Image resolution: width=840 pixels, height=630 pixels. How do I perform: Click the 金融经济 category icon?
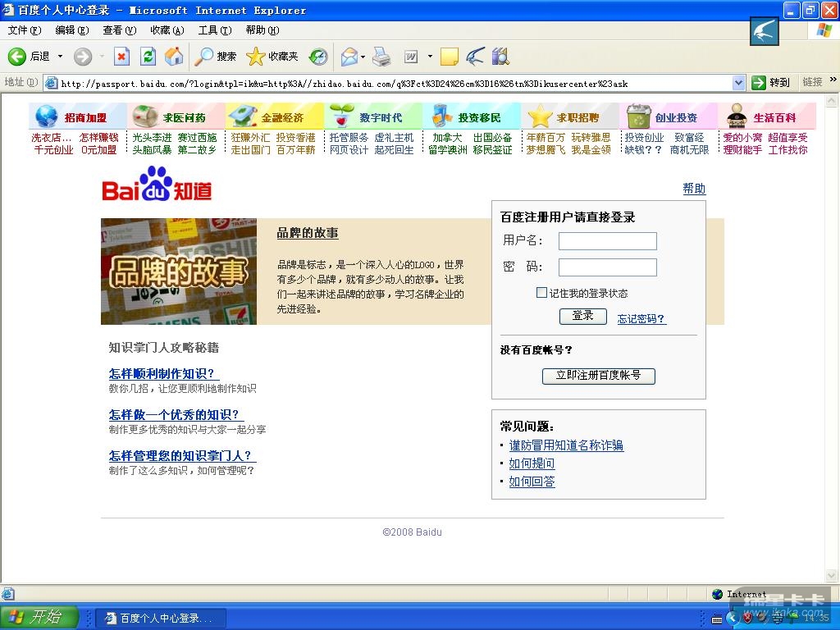point(242,116)
